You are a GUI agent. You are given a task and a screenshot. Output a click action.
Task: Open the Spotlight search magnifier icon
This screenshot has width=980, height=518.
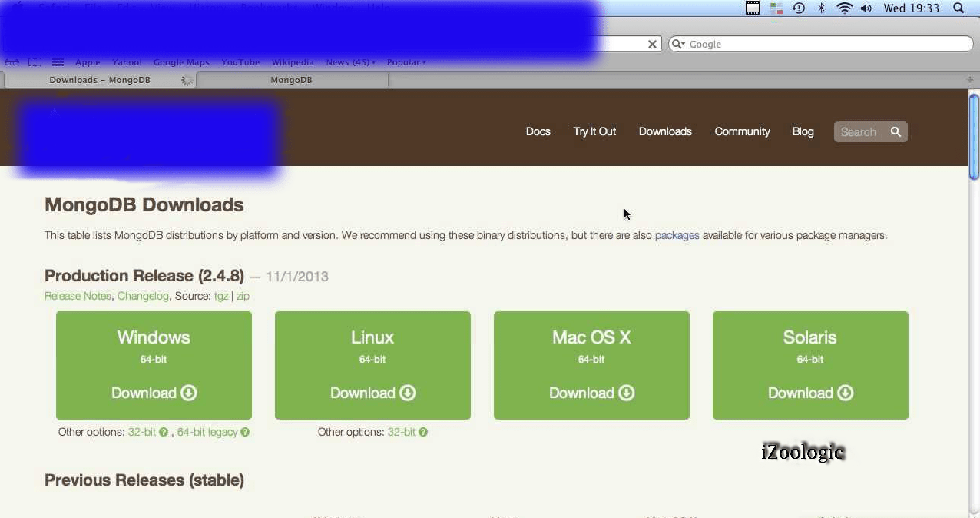pyautogui.click(x=958, y=8)
